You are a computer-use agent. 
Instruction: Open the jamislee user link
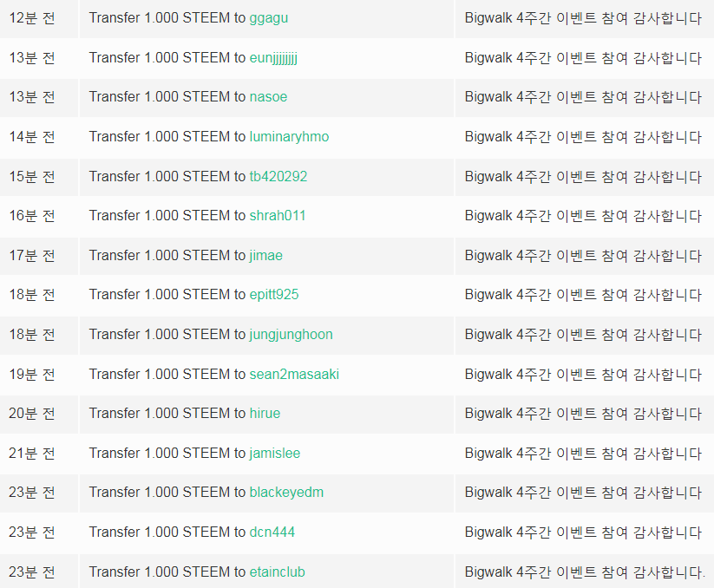(x=274, y=454)
